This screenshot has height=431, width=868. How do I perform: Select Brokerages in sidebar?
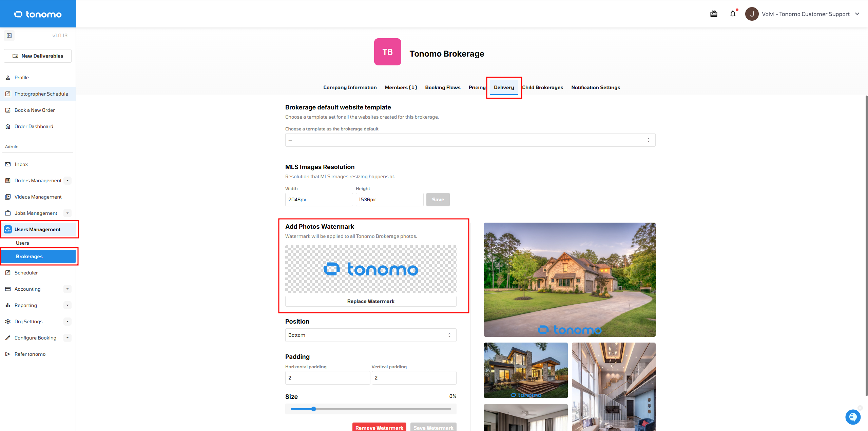(38, 256)
